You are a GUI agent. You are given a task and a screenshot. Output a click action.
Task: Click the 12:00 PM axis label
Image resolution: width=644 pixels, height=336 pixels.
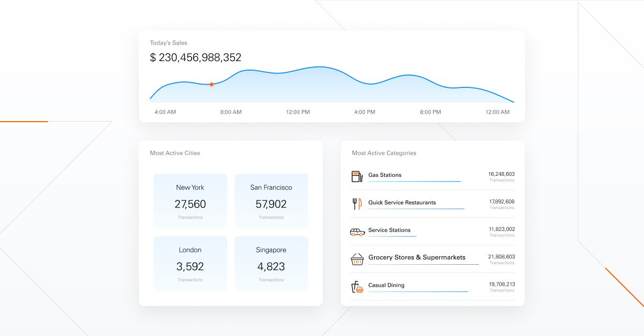[x=298, y=112]
